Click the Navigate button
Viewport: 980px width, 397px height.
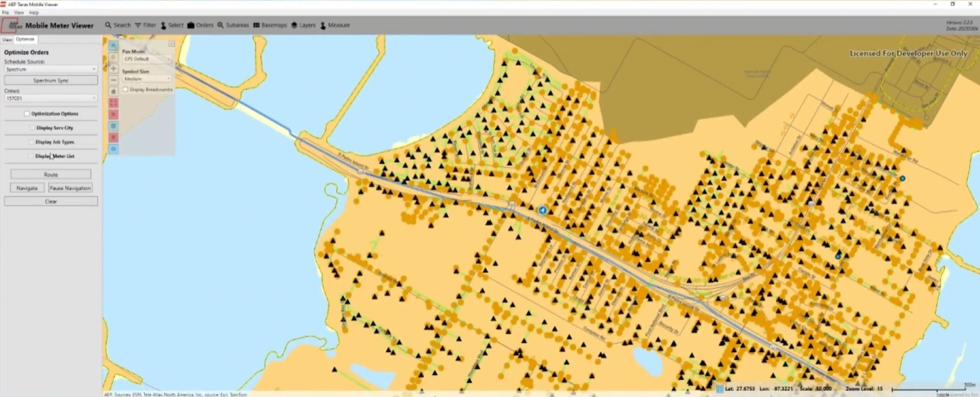[27, 188]
